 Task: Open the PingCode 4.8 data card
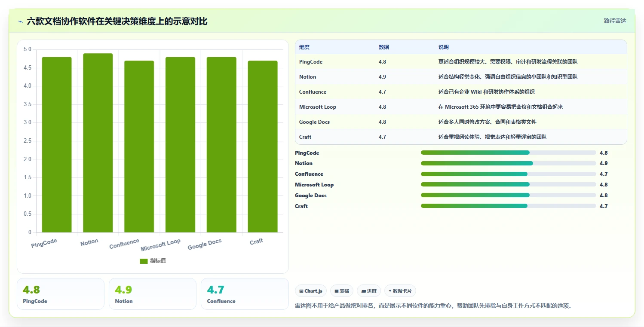[61, 294]
